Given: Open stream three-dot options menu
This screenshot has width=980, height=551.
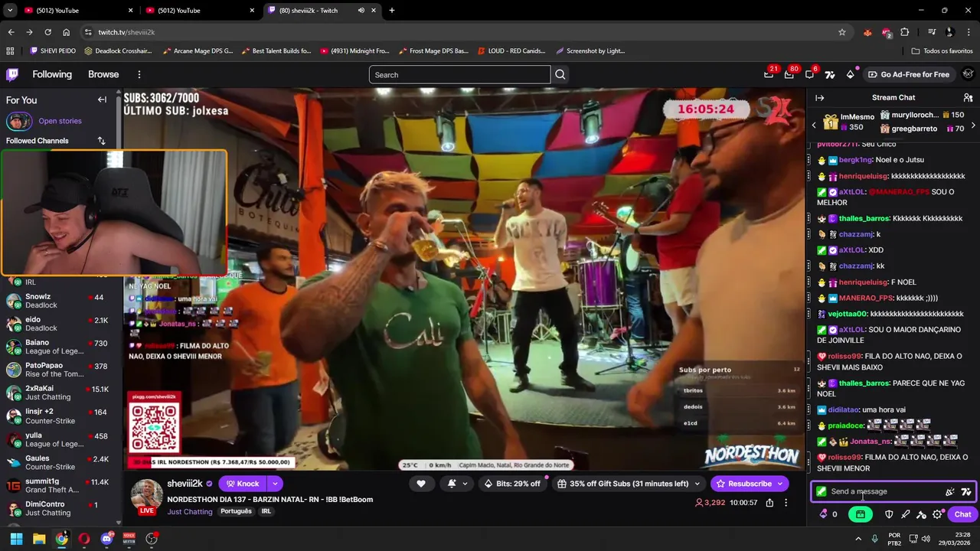Looking at the screenshot, I should click(x=786, y=503).
